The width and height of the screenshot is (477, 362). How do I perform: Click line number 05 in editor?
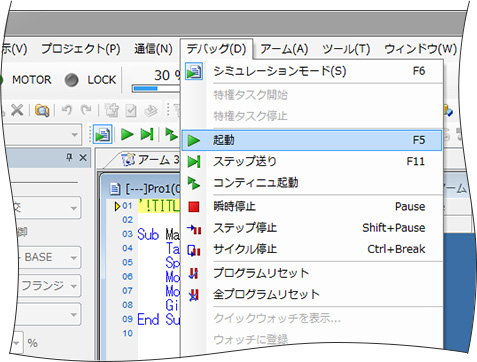click(127, 263)
